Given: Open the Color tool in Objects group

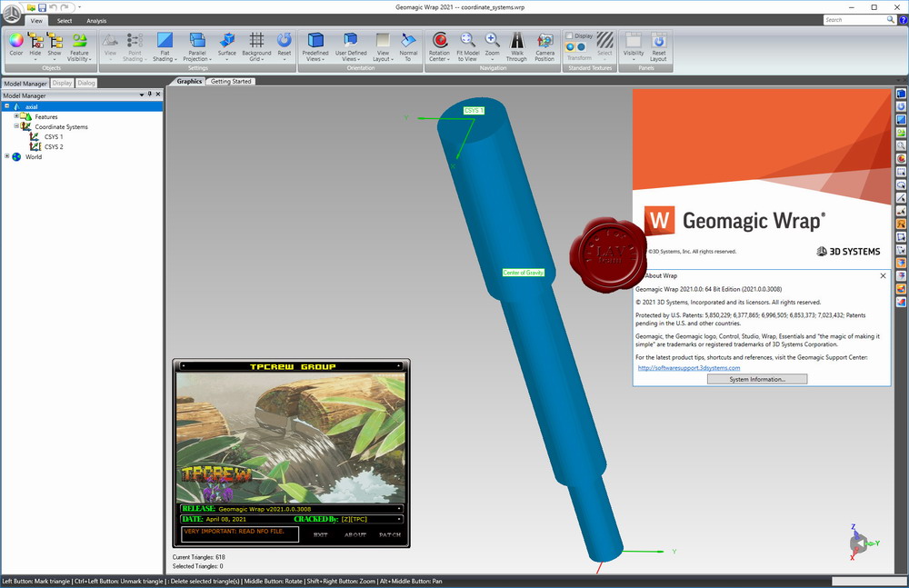Looking at the screenshot, I should click(16, 45).
